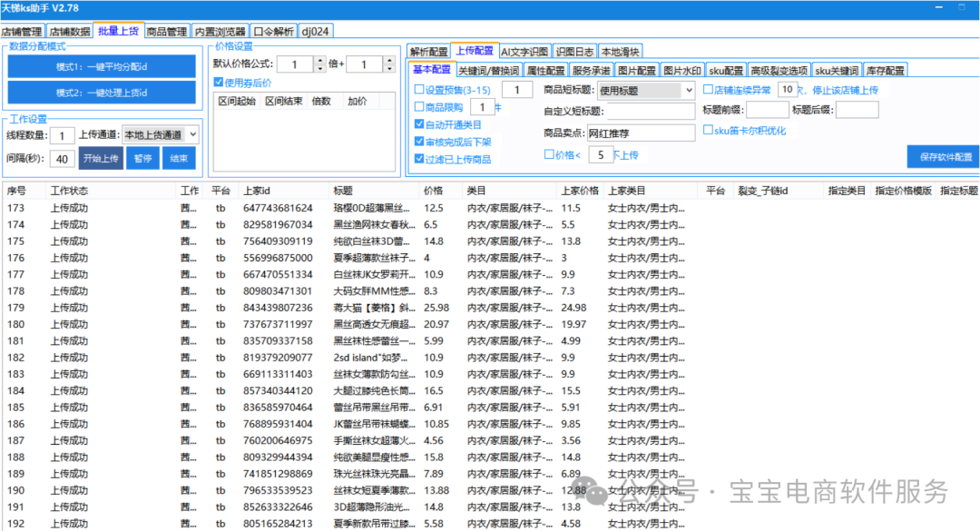Uncheck 自动开通类目 option
The width and height of the screenshot is (980, 531).
click(419, 124)
